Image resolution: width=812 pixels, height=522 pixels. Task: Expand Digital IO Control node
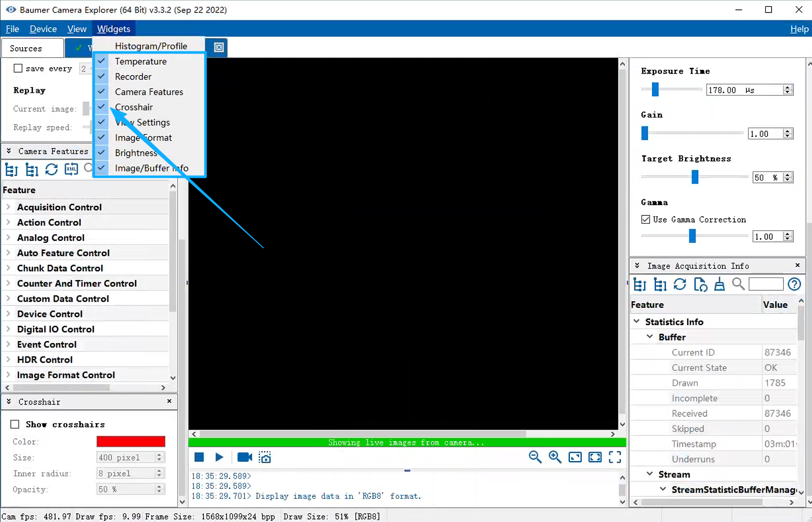point(8,329)
